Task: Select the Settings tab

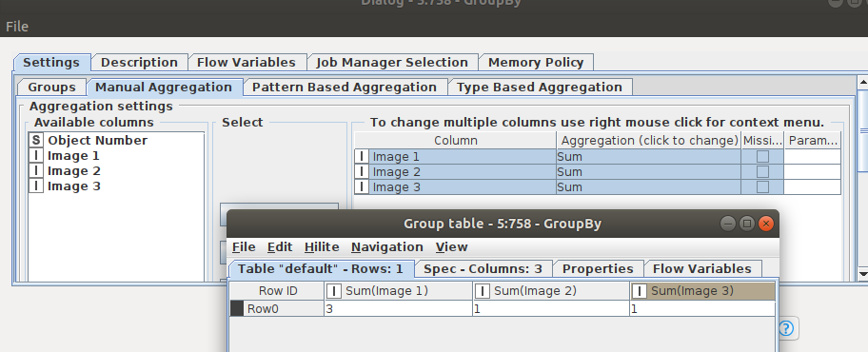Action: pos(51,63)
